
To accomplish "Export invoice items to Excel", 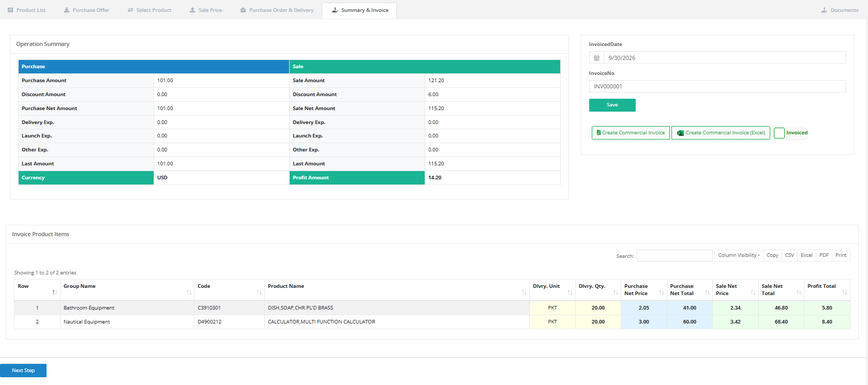I will click(806, 255).
